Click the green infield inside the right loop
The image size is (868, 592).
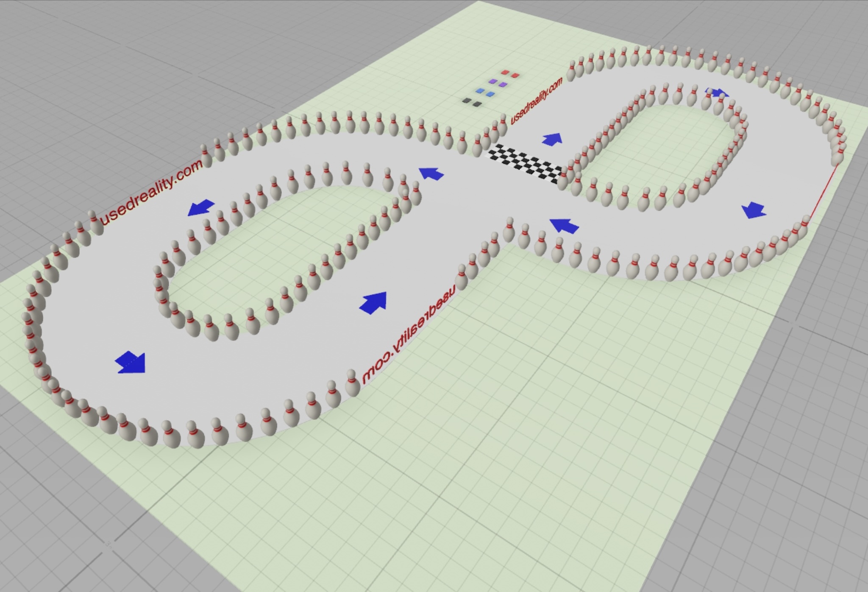pyautogui.click(x=661, y=148)
